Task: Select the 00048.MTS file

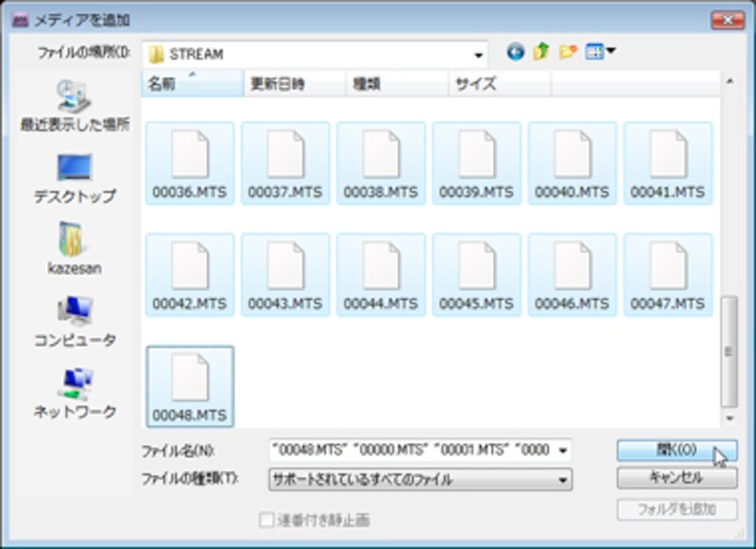Action: click(191, 386)
